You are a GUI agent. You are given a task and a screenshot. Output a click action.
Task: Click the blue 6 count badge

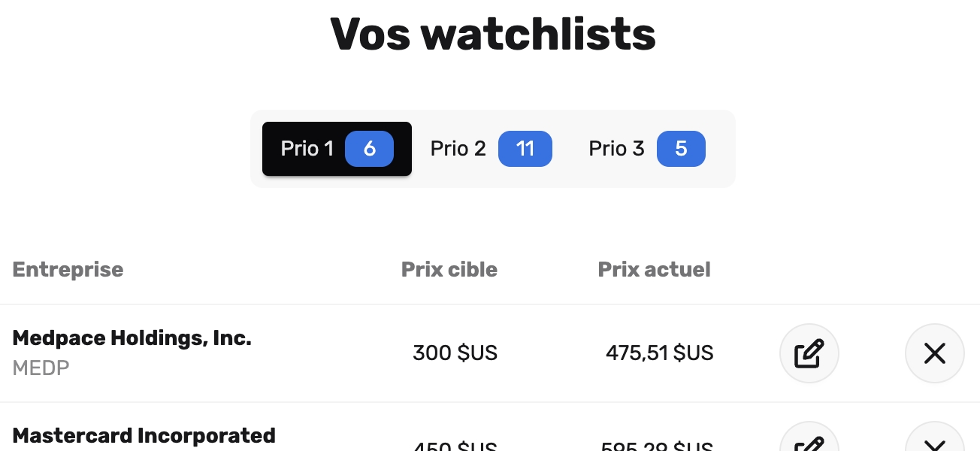click(x=369, y=149)
